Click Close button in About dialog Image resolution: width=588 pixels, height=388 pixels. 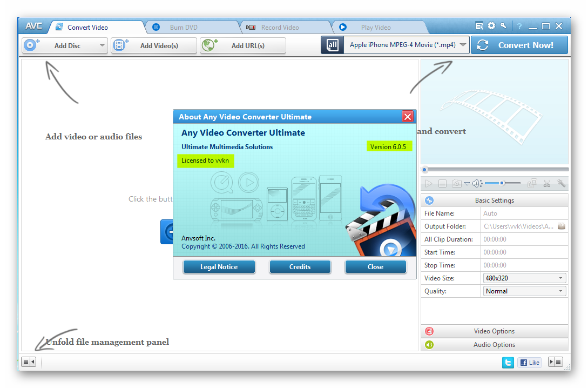(375, 267)
